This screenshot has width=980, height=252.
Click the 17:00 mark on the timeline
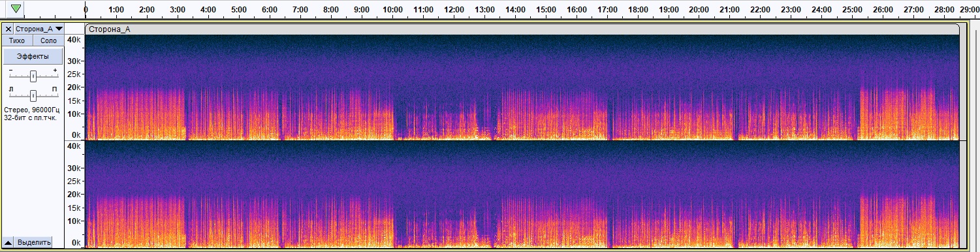tap(607, 10)
